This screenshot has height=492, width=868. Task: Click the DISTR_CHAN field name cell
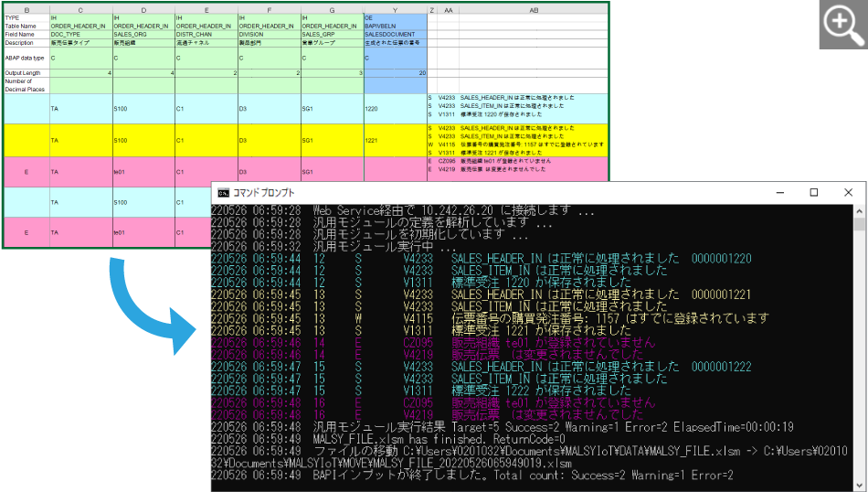[206, 35]
